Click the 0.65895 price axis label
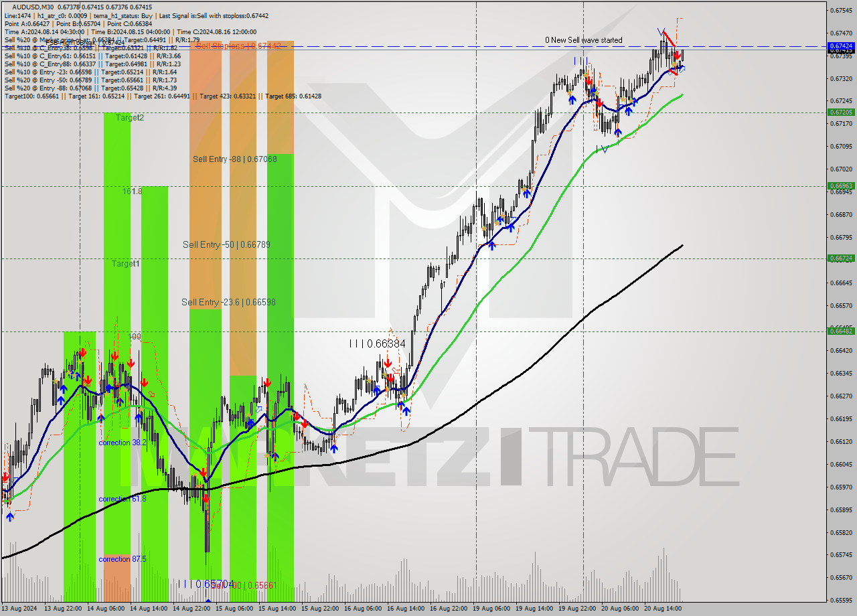 tap(841, 510)
